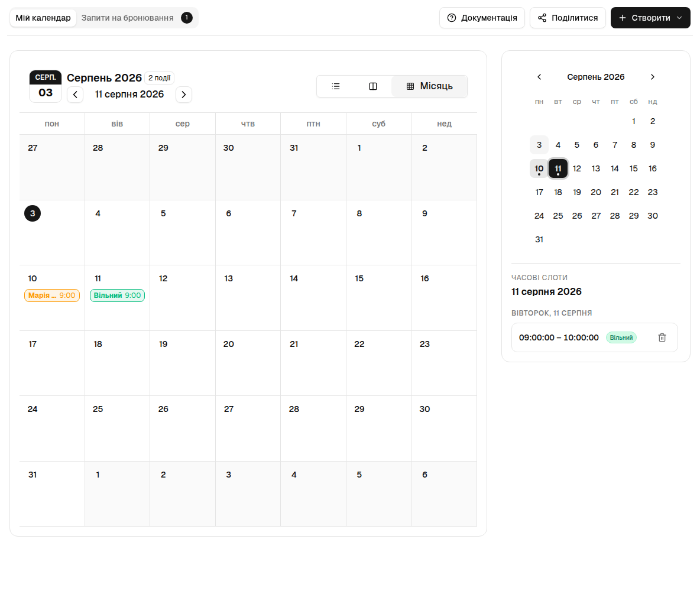Go to previous day arrow beside 11 серпня 2026
Image resolution: width=700 pixels, height=591 pixels.
pos(75,95)
